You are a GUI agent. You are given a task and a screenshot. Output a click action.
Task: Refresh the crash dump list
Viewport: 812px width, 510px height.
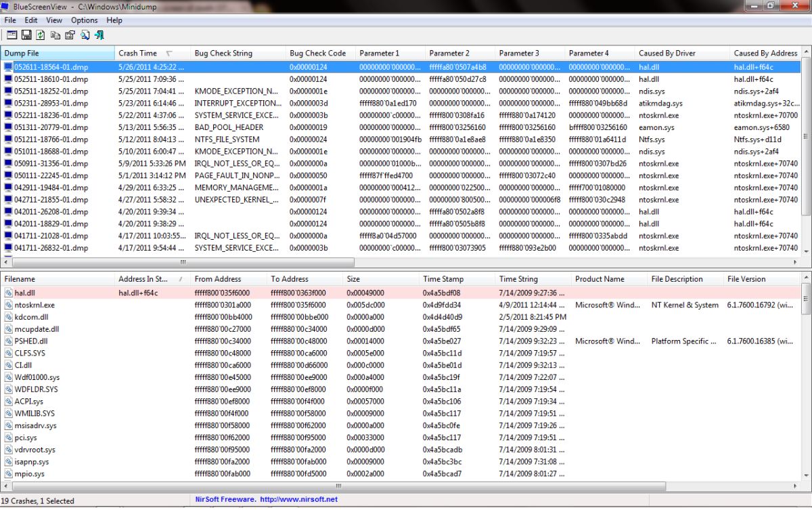point(41,35)
